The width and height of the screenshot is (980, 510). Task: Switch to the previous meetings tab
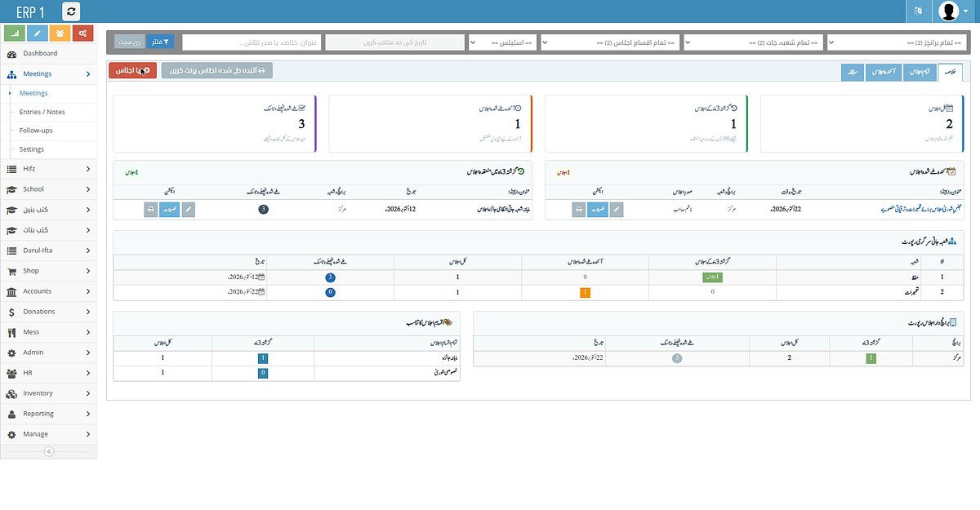[853, 73]
